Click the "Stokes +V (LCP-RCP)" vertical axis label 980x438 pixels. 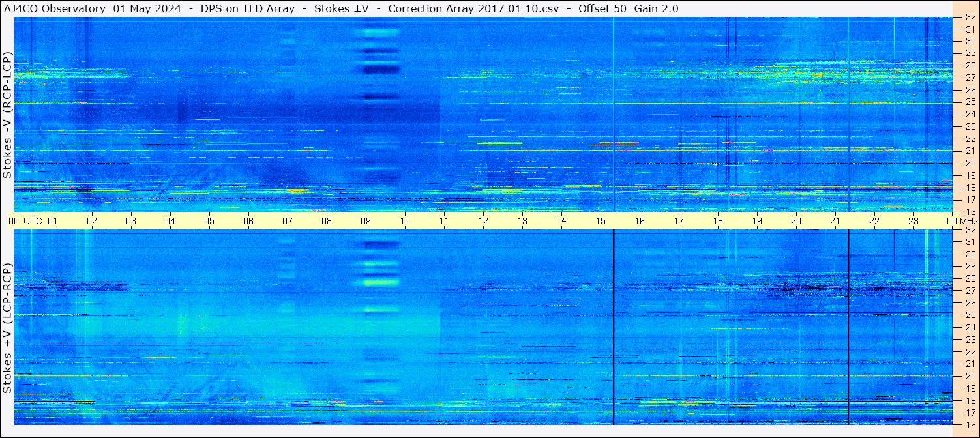point(7,328)
